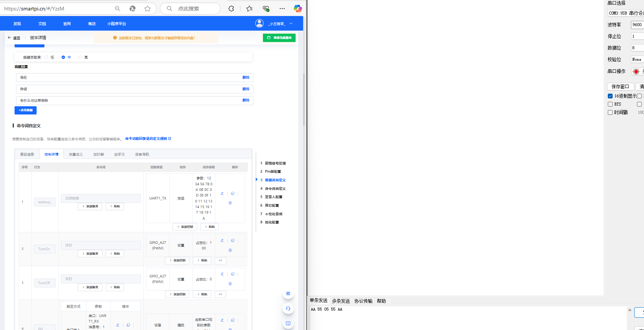Click the book documentation floating icon
Viewport: 644px width, 330px height.
(x=288, y=323)
